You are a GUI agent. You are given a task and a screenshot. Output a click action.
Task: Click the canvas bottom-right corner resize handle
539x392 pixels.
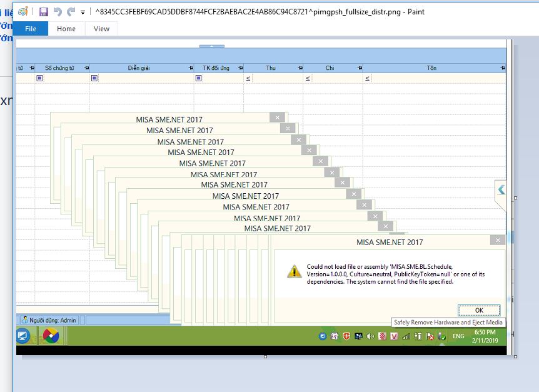click(x=515, y=357)
